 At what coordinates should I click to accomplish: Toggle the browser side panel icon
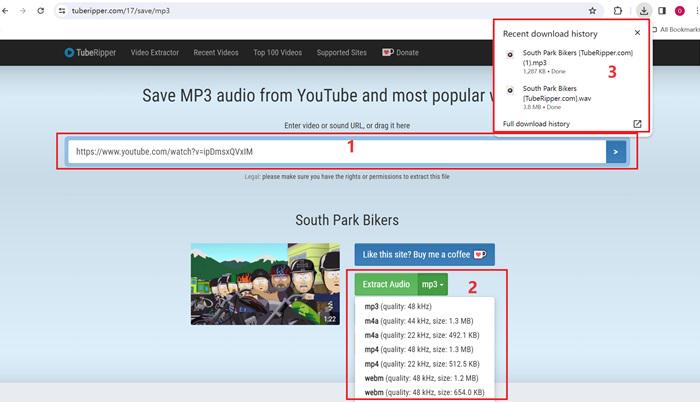point(662,11)
